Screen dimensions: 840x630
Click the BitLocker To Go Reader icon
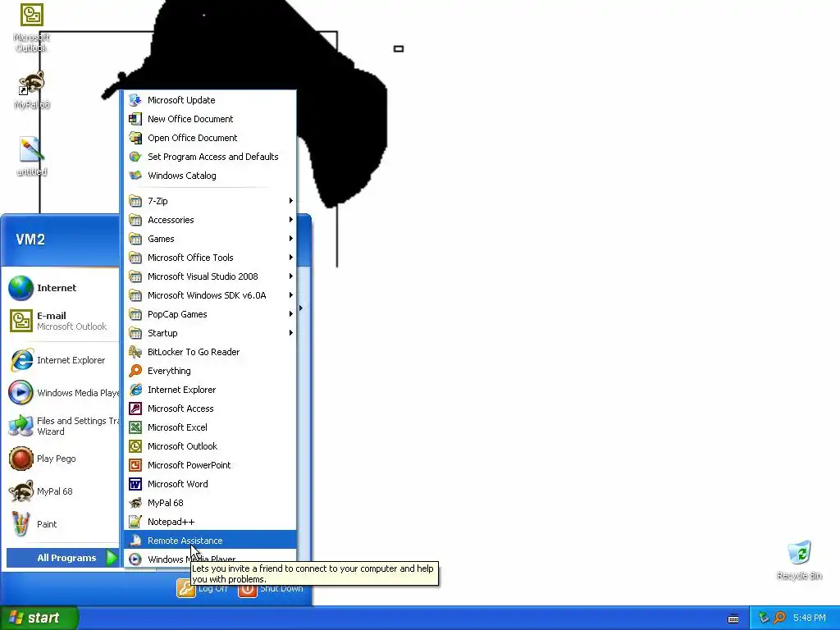[135, 352]
